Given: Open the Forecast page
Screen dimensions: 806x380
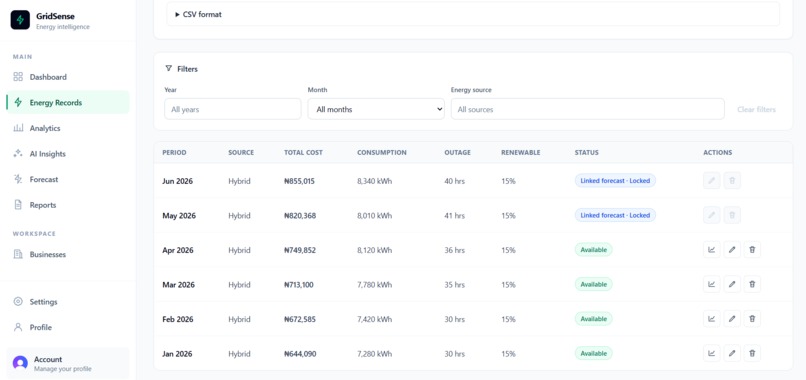Looking at the screenshot, I should [x=68, y=179].
